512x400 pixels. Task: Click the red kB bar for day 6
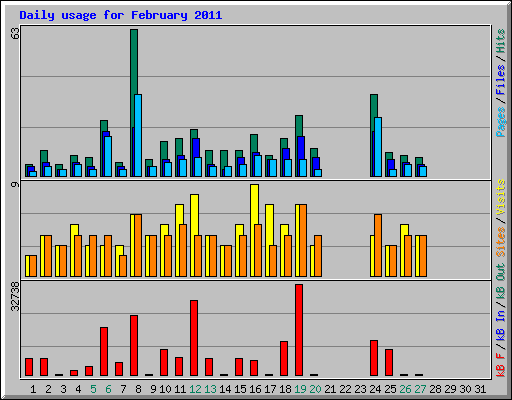[104, 352]
